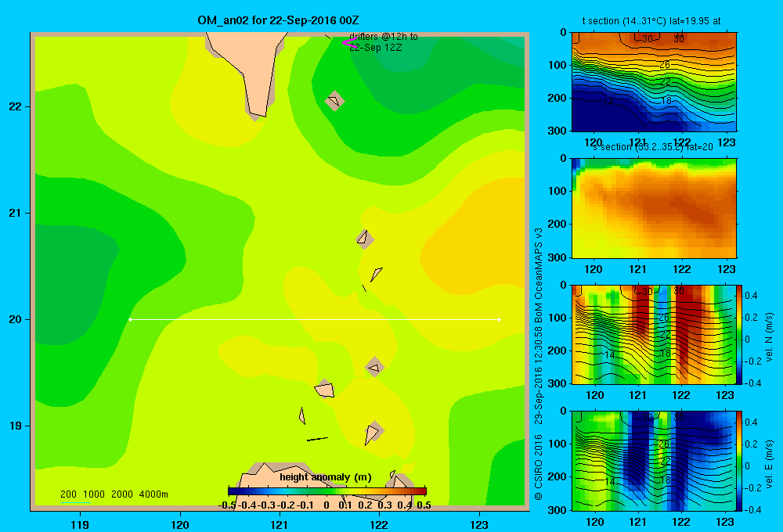Click latitude label 19 on main map
This screenshot has height=532, width=783.
point(16,426)
